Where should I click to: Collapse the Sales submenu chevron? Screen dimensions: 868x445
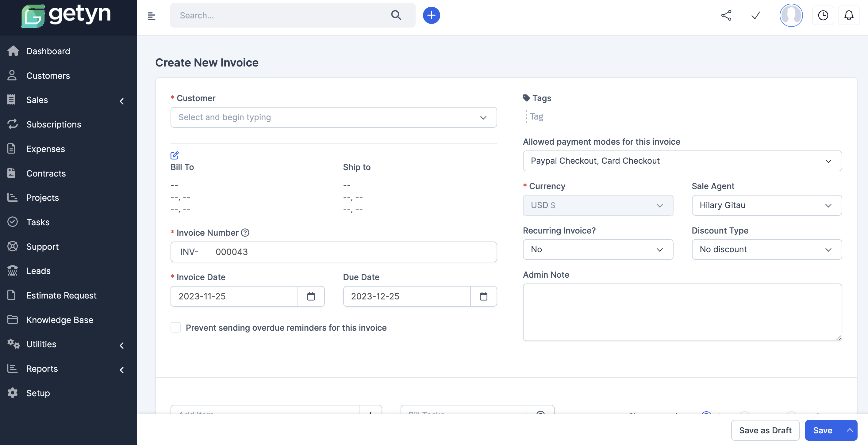[121, 101]
